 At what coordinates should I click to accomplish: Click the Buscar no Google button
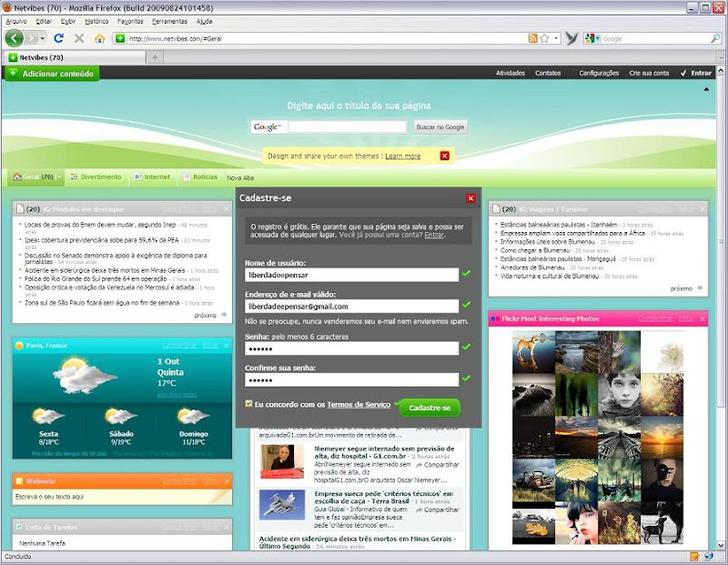(x=440, y=126)
